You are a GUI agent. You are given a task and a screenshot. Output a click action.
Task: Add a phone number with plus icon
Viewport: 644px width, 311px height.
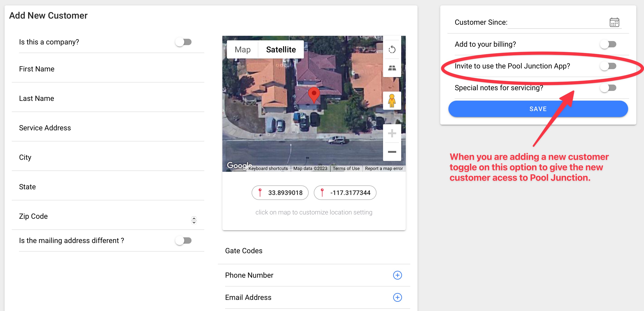click(397, 275)
